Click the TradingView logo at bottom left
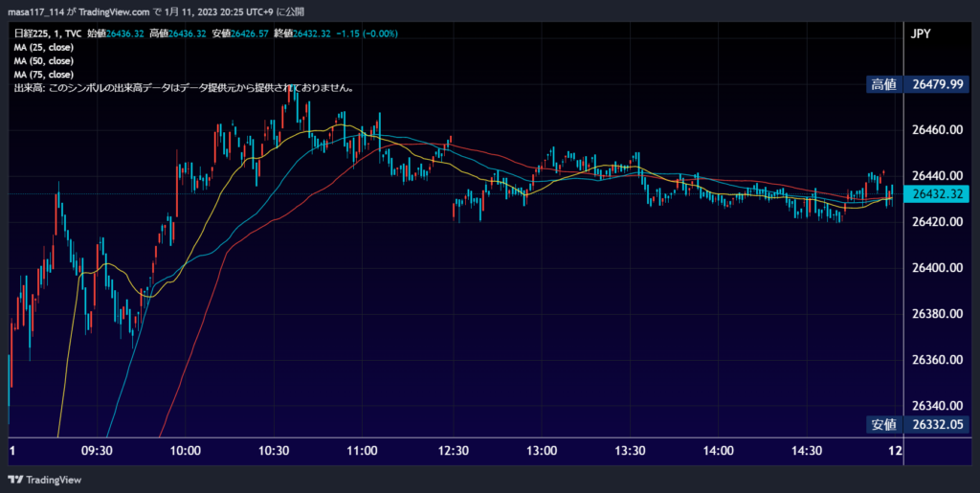 (x=44, y=480)
